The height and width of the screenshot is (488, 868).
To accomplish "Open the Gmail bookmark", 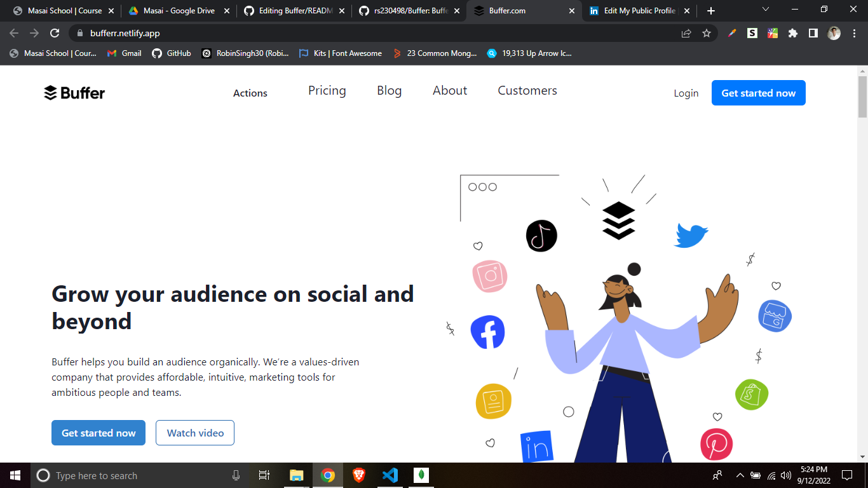I will click(125, 53).
